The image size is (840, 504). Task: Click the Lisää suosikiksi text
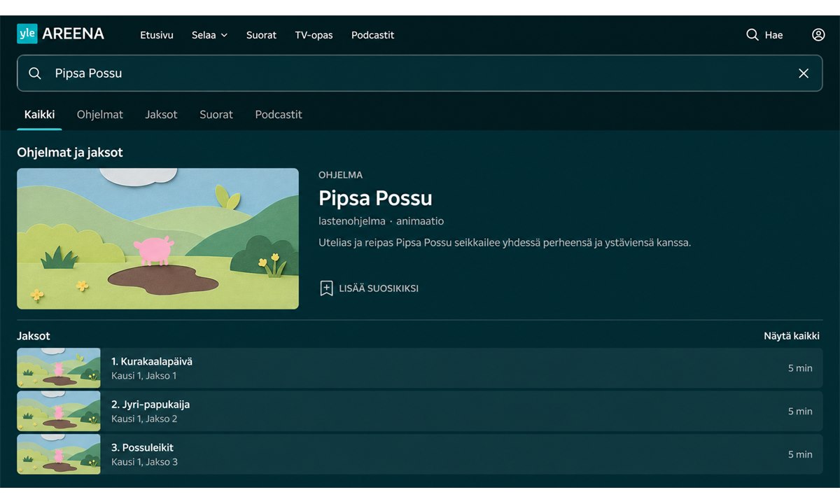379,288
